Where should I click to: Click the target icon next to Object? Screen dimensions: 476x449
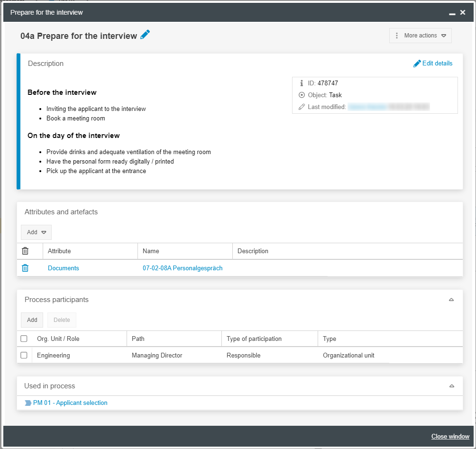point(302,95)
